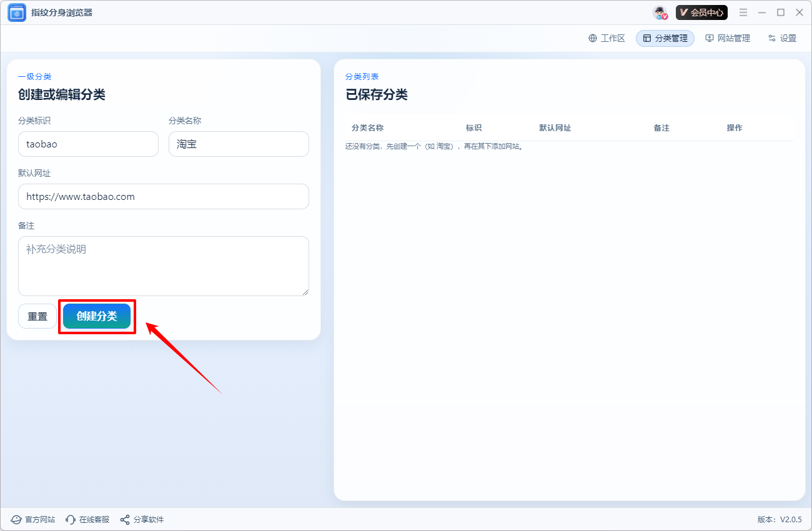Open the hamburger menu icon in title bar
Viewport: 812px width, 531px height.
pyautogui.click(x=743, y=12)
